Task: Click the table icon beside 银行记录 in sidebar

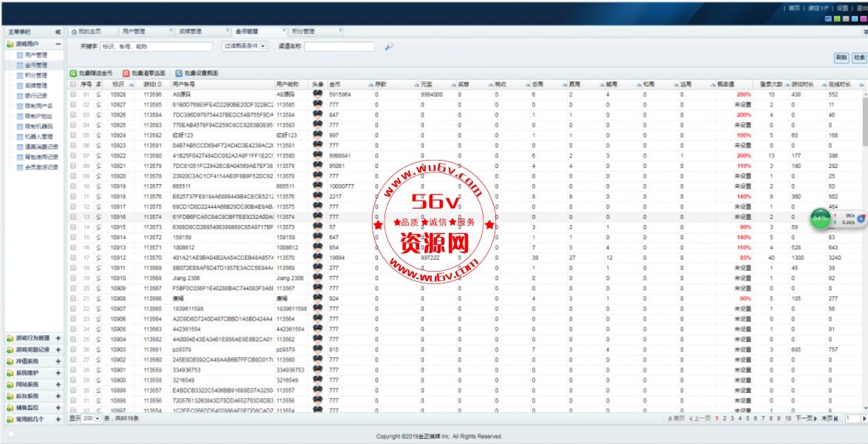Action: click(x=20, y=96)
